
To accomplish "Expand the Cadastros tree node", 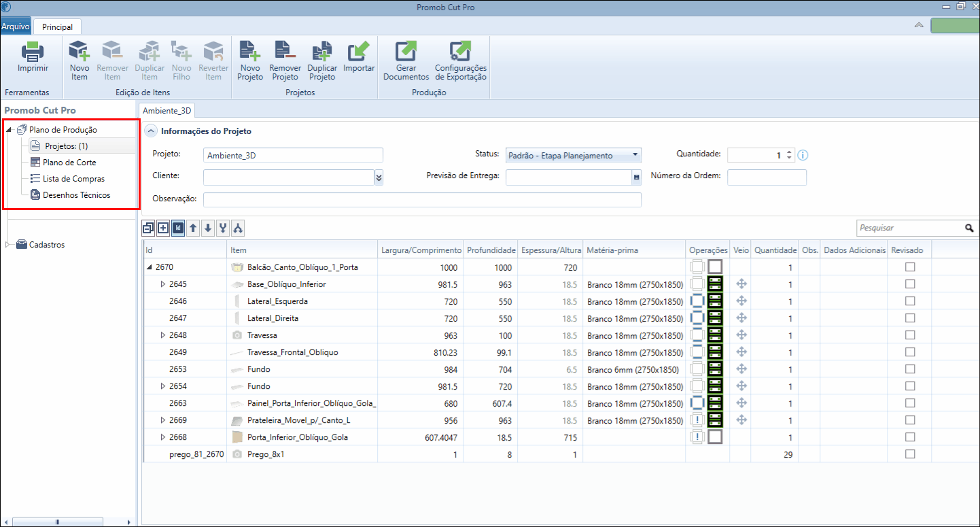I will (x=8, y=245).
